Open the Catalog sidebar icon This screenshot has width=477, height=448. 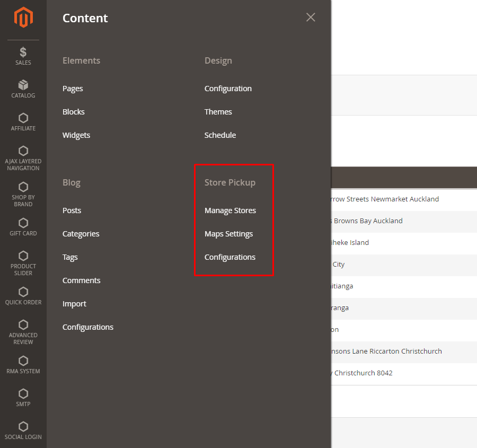[23, 89]
